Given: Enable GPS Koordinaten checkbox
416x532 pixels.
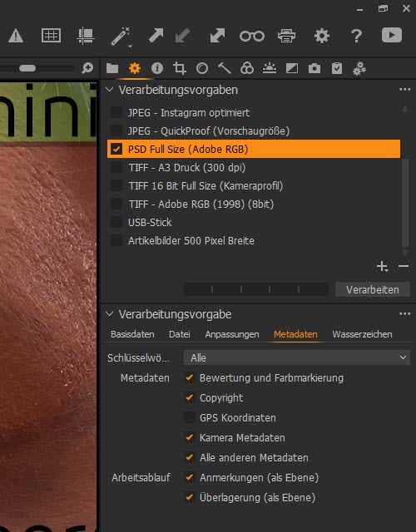Looking at the screenshot, I should (190, 417).
